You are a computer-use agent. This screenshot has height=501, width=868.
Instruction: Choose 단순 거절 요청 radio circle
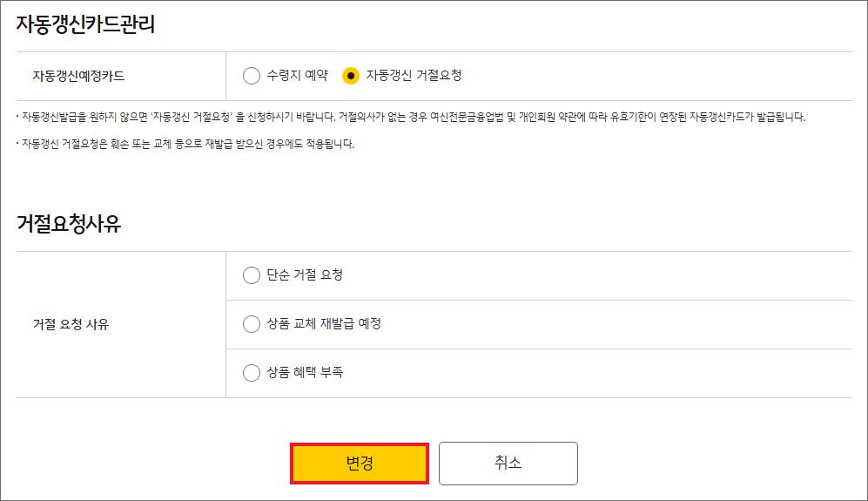coord(252,275)
